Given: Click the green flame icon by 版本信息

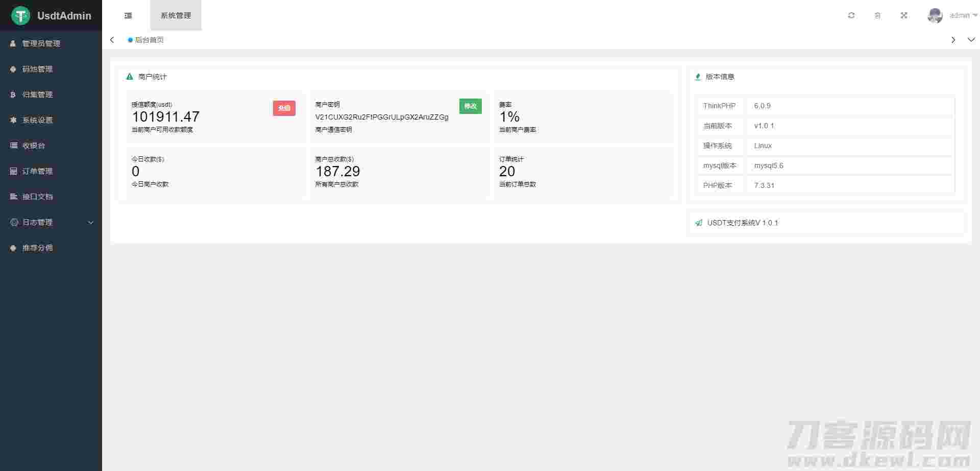Looking at the screenshot, I should click(698, 77).
